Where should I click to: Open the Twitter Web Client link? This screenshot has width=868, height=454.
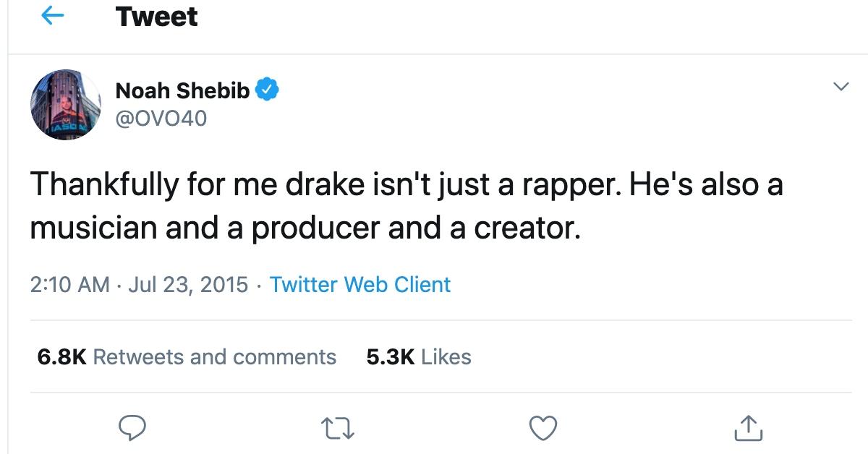359,285
